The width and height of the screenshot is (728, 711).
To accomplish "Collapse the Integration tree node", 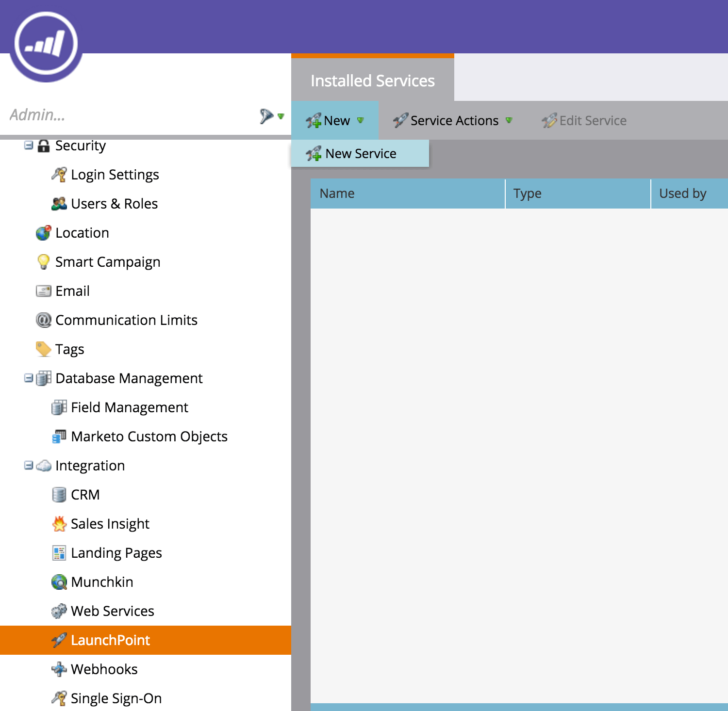I will coord(29,465).
